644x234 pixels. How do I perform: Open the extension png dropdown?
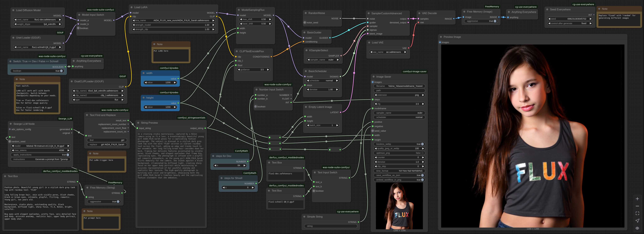(399, 95)
